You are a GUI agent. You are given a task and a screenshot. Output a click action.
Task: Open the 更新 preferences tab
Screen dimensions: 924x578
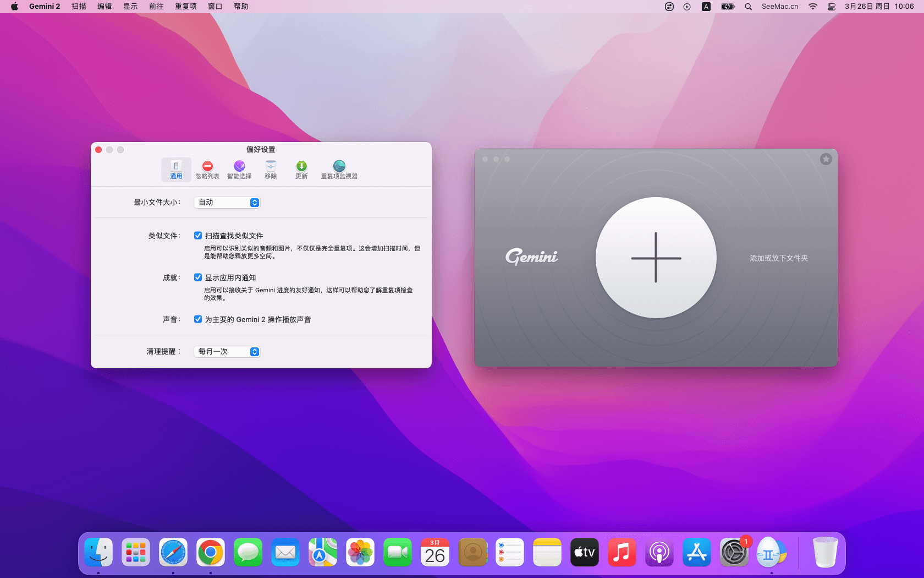point(301,170)
